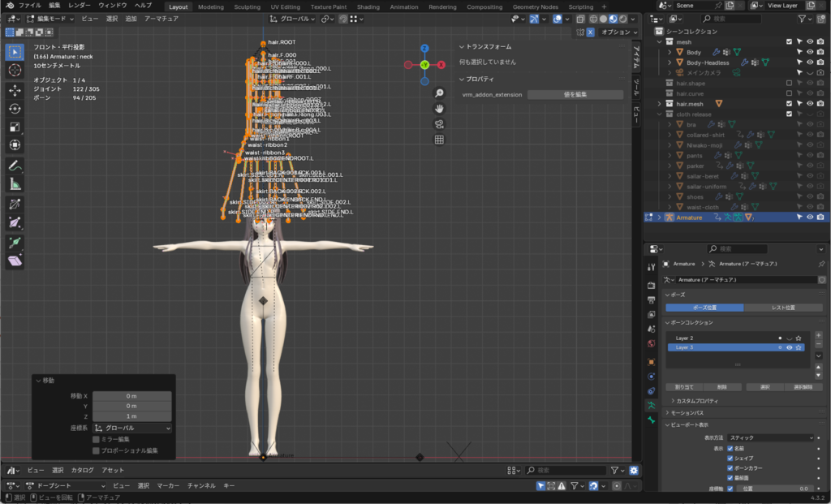
Task: Switch to the Sculpting workspace tab
Action: point(247,6)
